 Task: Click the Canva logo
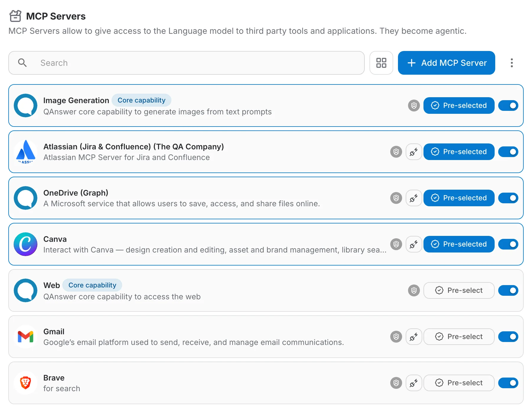(26, 244)
